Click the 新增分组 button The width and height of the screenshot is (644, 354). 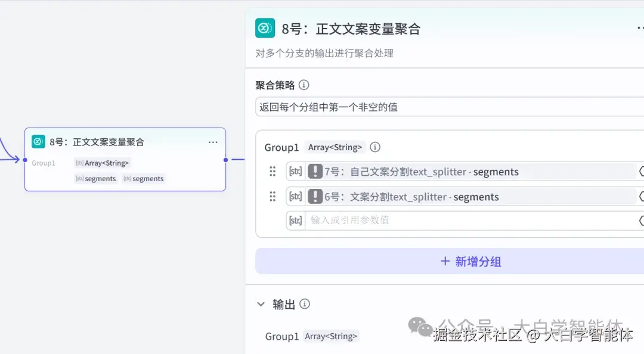(470, 260)
